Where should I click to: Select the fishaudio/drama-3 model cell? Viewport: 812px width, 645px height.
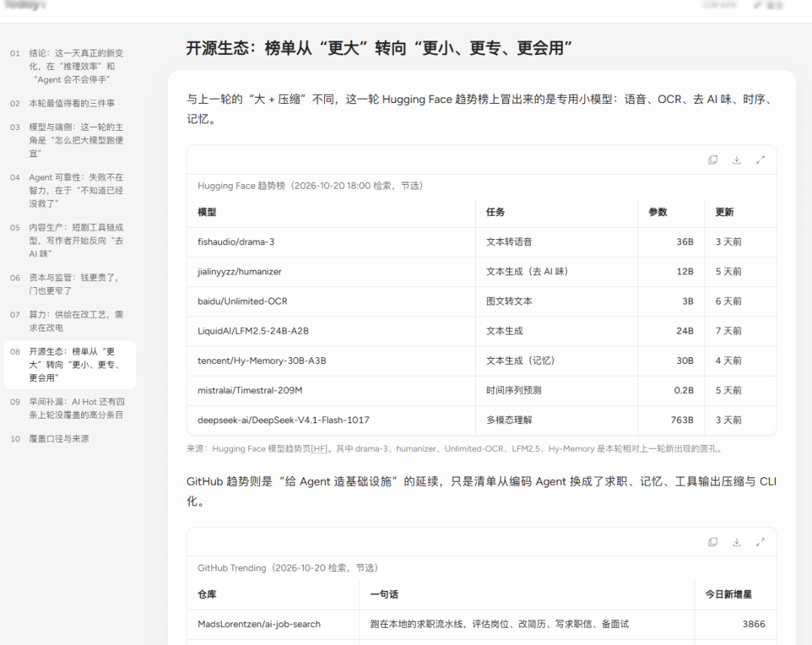pyautogui.click(x=332, y=242)
